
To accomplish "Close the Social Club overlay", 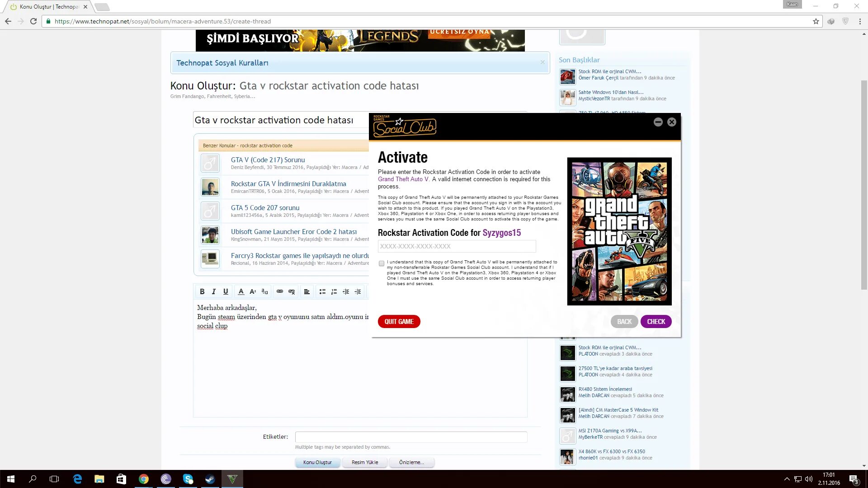I will [x=672, y=122].
